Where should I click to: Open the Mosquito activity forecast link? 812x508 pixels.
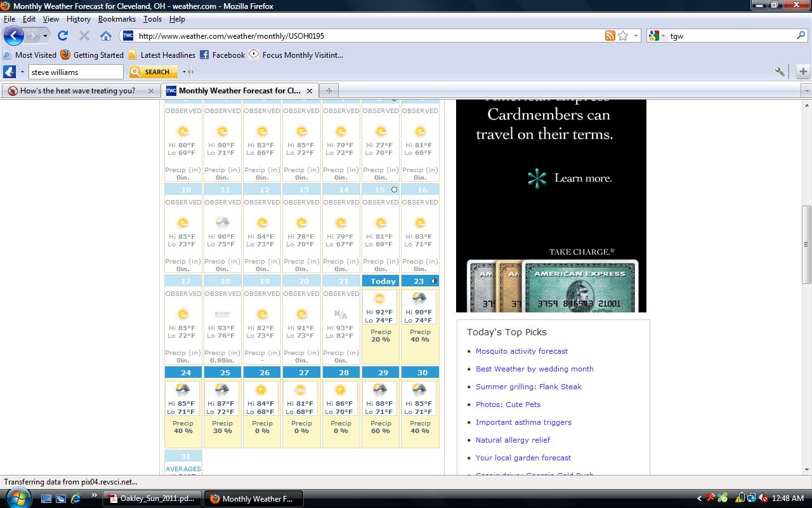point(521,351)
